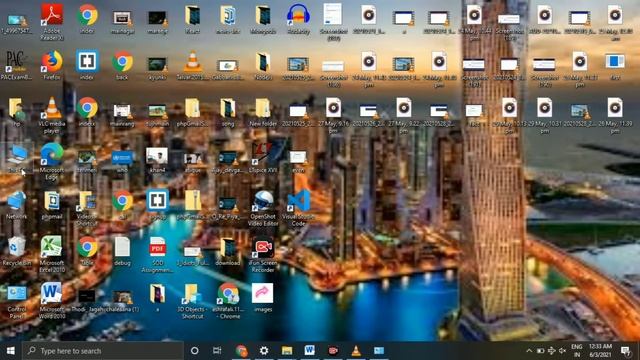Screen dimensions: 640x360
Task: Select the Network desktop icon
Action: click(x=17, y=205)
